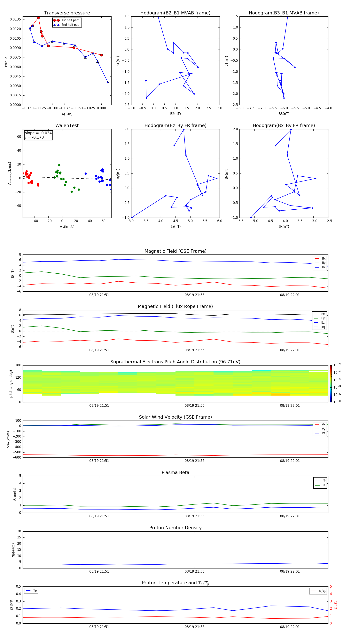Click the Walen test dashed fit line
Viewport: 351px width, 644px height.
coord(67,178)
